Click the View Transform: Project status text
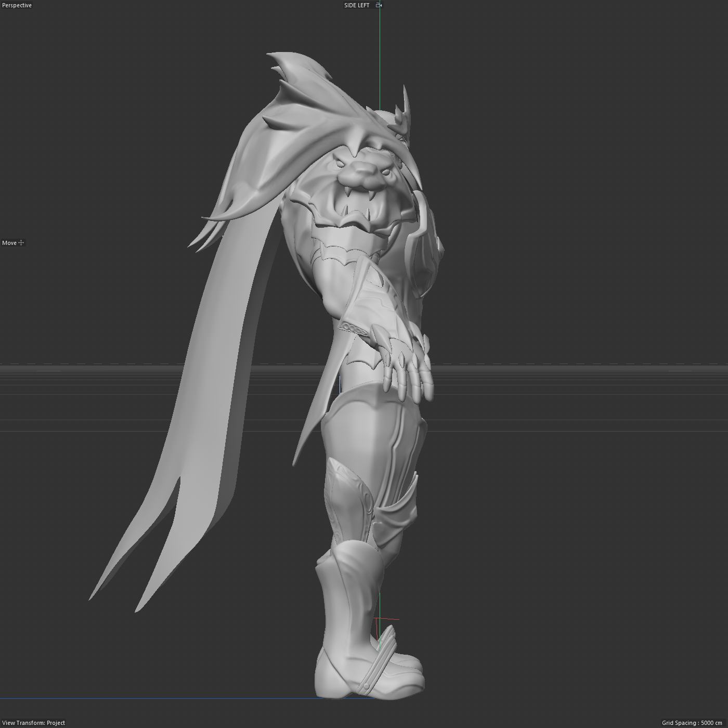728x728 pixels. [34, 723]
